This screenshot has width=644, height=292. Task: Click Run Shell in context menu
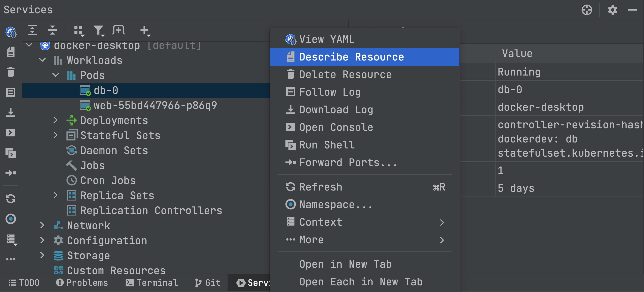click(x=327, y=145)
